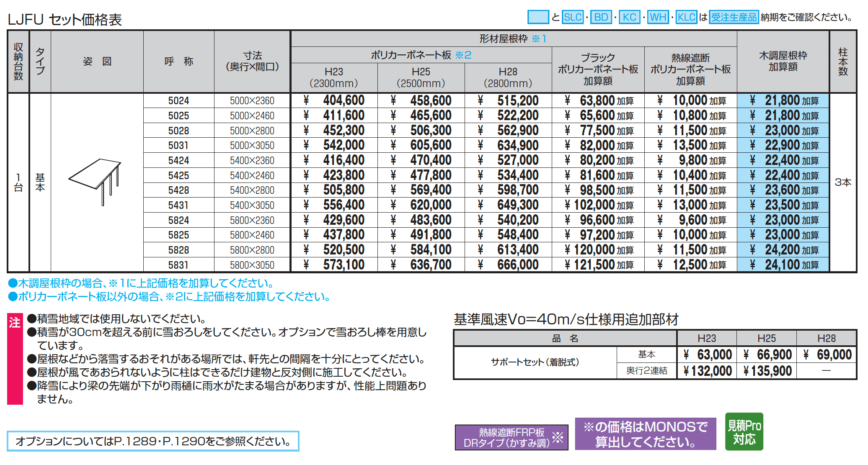The height and width of the screenshot is (465, 868).
Task: Click support set price ¥63,000
Action: [707, 355]
